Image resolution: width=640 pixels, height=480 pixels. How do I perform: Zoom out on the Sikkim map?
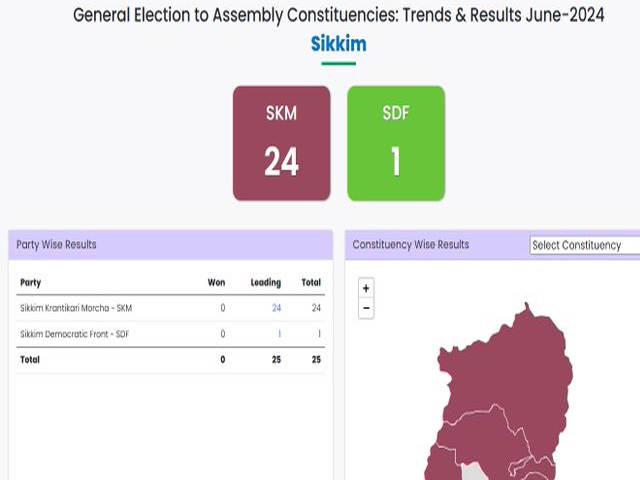point(366,308)
